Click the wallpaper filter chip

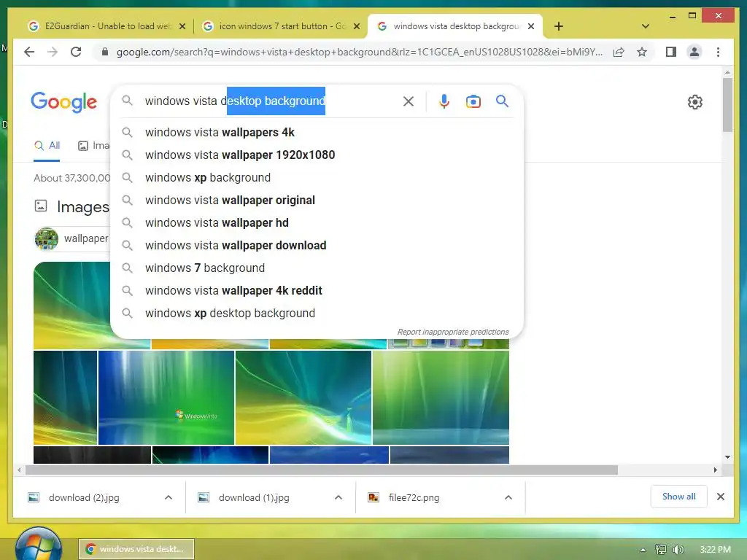(x=72, y=238)
